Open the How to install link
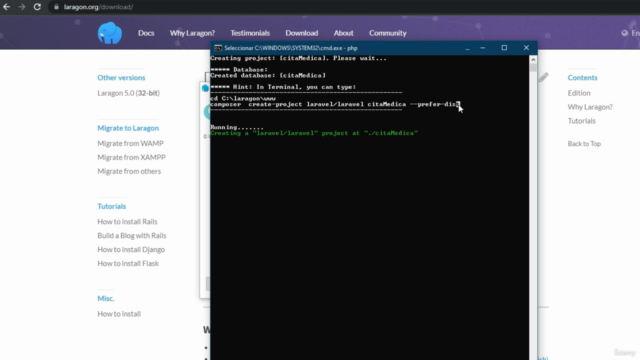The width and height of the screenshot is (640, 360). pyautogui.click(x=119, y=314)
